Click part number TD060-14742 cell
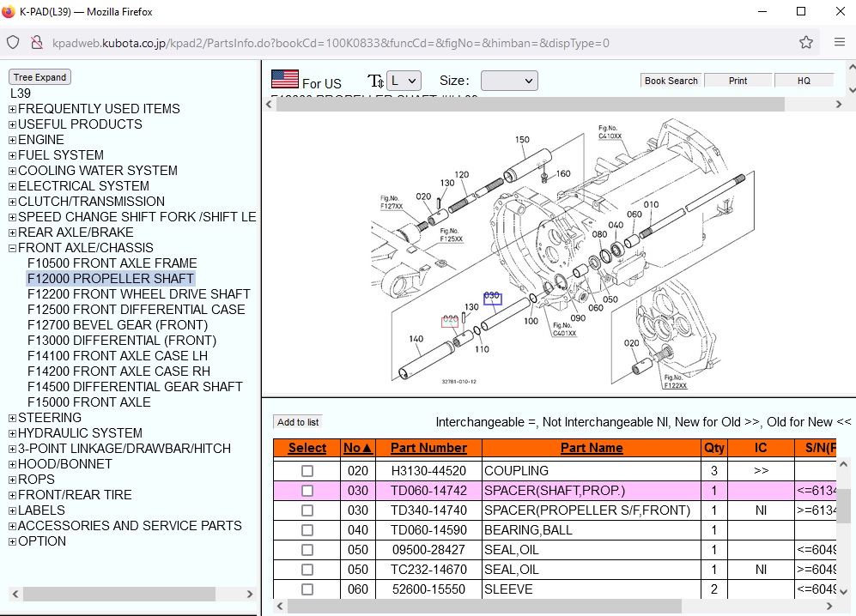 click(428, 491)
